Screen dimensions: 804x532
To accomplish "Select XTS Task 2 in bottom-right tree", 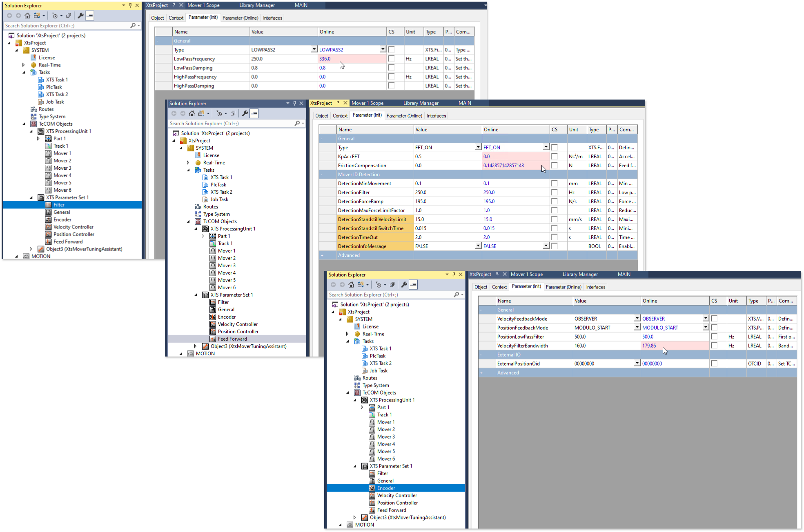I will pyautogui.click(x=380, y=363).
